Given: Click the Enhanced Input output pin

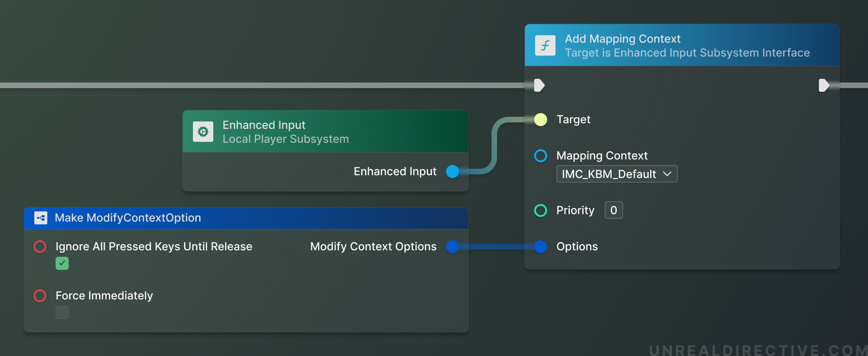Looking at the screenshot, I should point(453,172).
